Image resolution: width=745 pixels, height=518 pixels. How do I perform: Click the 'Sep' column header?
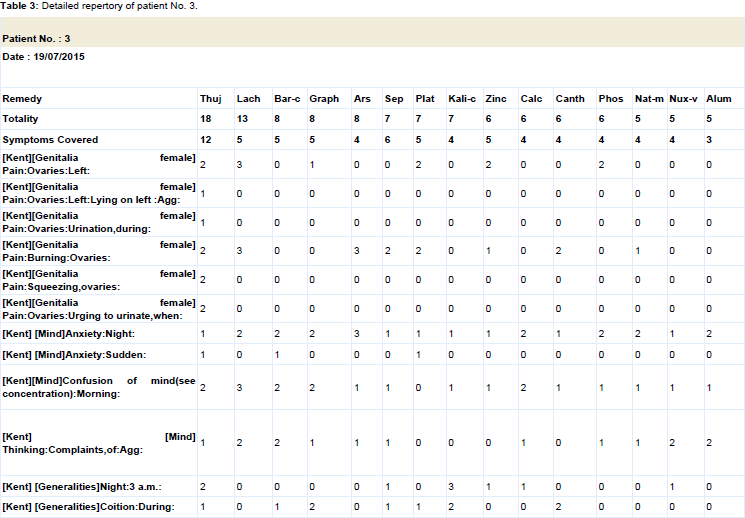394,99
